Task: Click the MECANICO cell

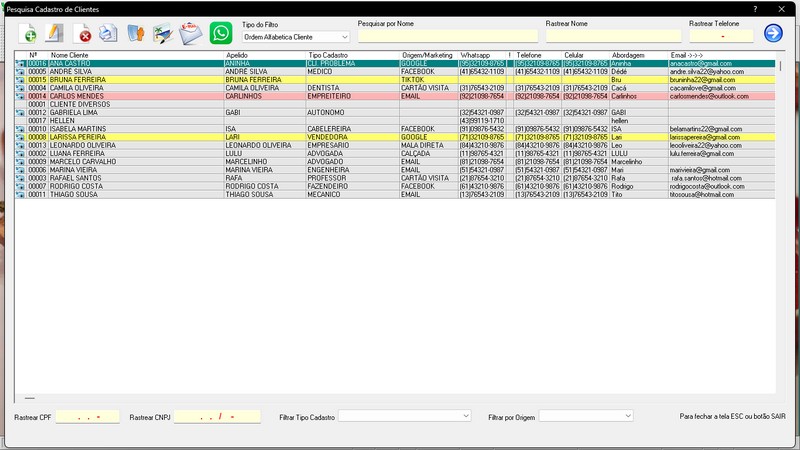Action: click(353, 194)
